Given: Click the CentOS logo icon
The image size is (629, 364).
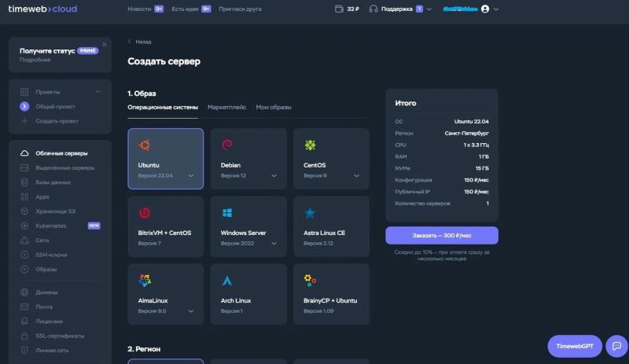Looking at the screenshot, I should (310, 145).
